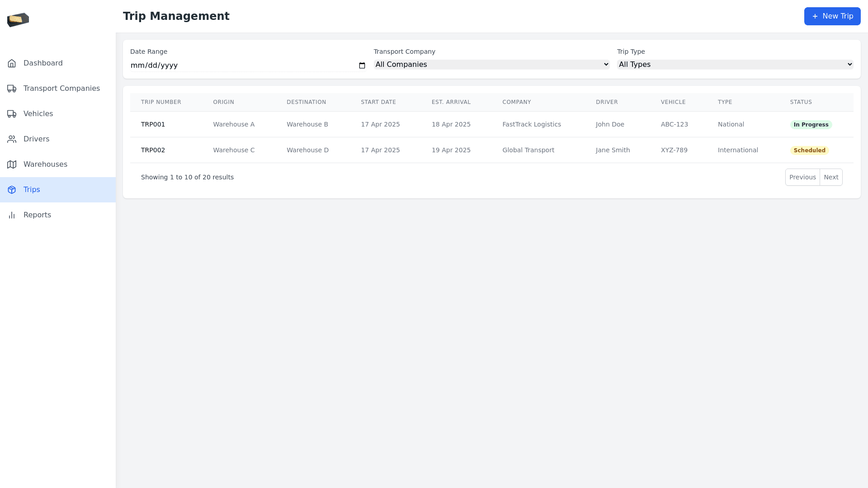Screen dimensions: 868x488
Task: Click the Scheduled status badge
Action: [809, 150]
